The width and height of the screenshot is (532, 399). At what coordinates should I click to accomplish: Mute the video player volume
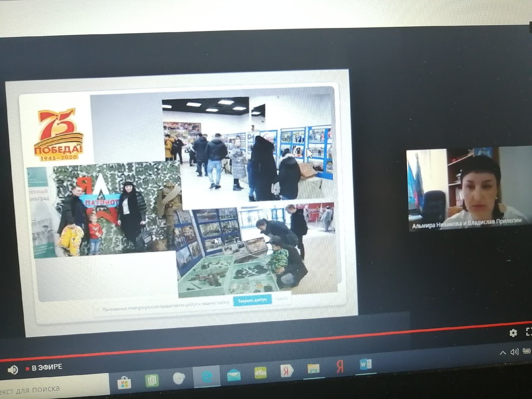pyautogui.click(x=13, y=369)
